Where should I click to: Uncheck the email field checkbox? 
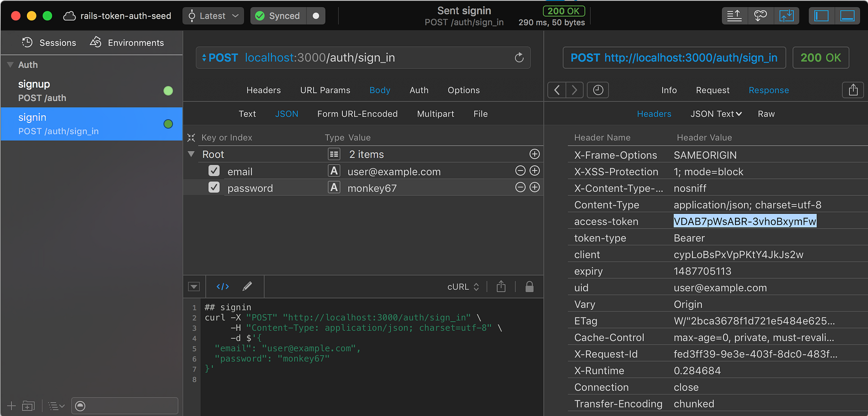214,171
